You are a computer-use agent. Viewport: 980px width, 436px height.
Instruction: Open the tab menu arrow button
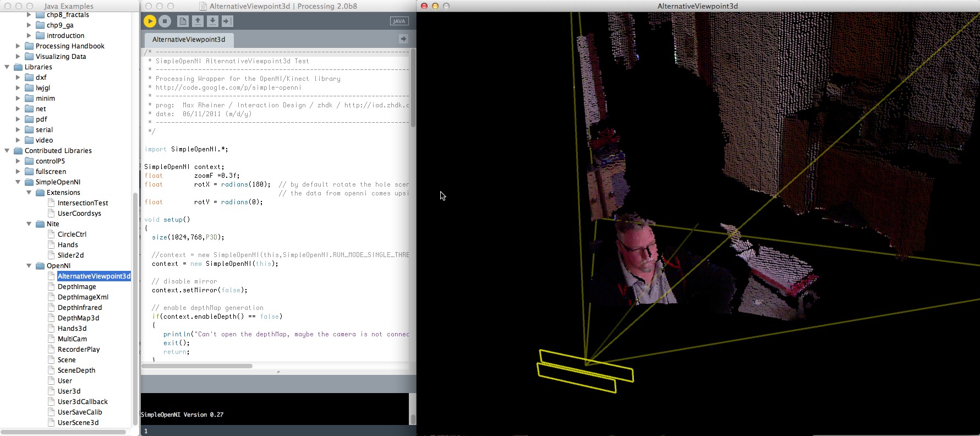(x=403, y=39)
